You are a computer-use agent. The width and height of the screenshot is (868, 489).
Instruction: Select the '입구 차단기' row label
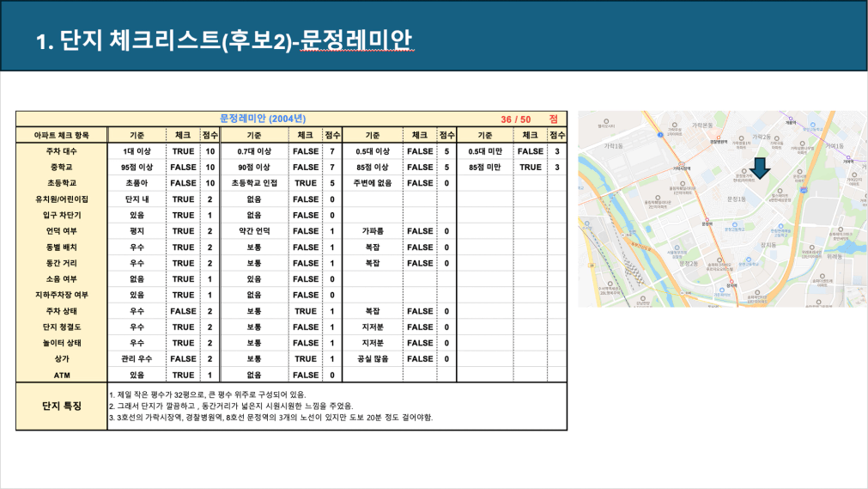[62, 215]
